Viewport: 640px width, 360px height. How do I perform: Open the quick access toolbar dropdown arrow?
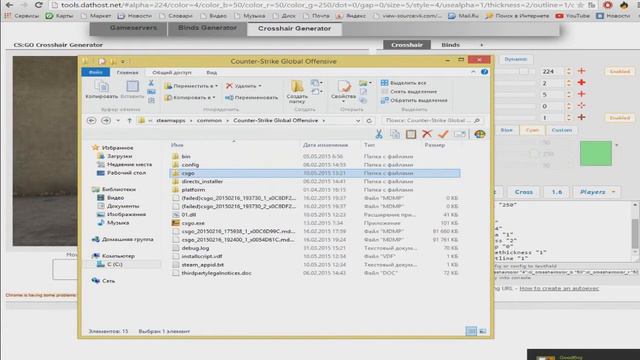(123, 61)
